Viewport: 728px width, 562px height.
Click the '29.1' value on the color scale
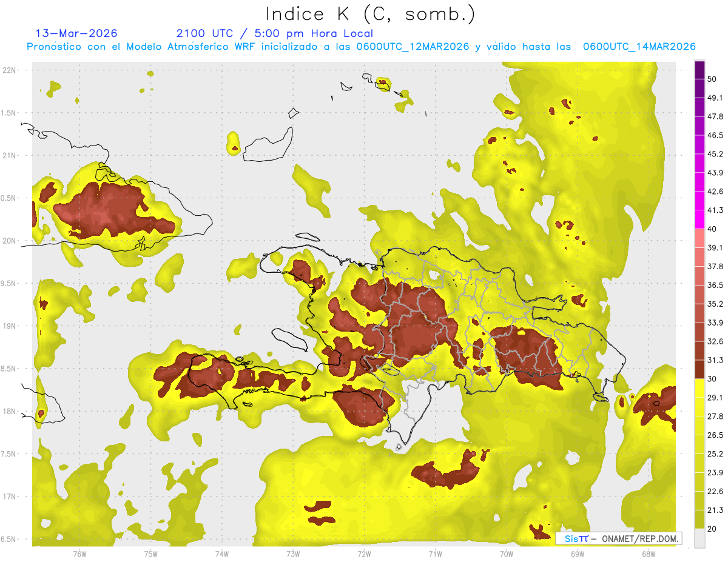click(x=715, y=398)
